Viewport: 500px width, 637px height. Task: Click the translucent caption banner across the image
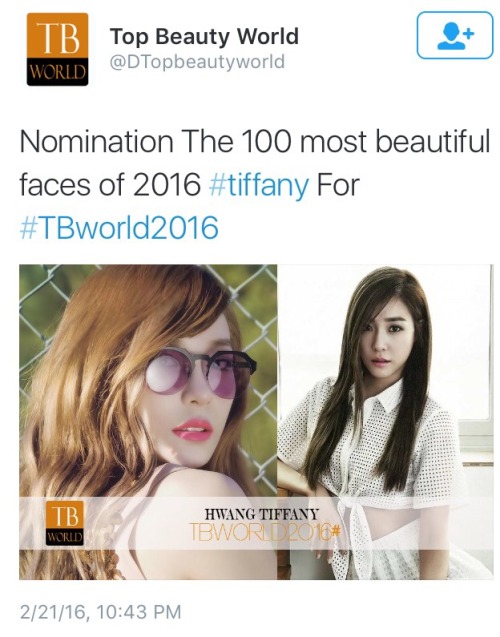point(256,524)
